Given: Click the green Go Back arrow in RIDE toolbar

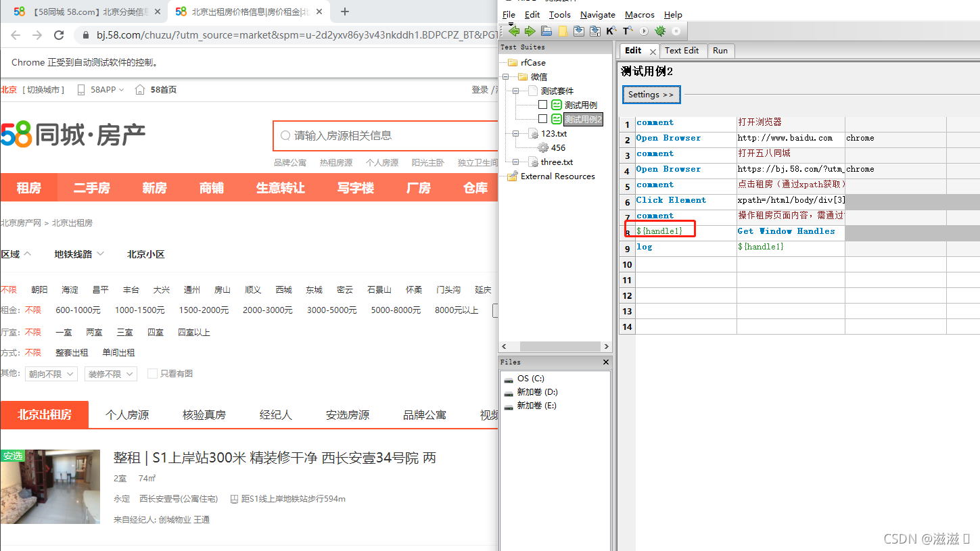Looking at the screenshot, I should 514,31.
